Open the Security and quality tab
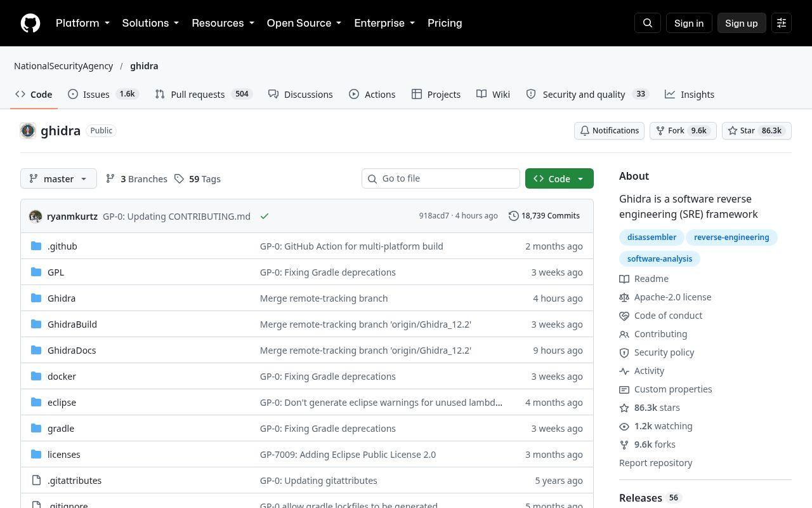 pyautogui.click(x=587, y=94)
